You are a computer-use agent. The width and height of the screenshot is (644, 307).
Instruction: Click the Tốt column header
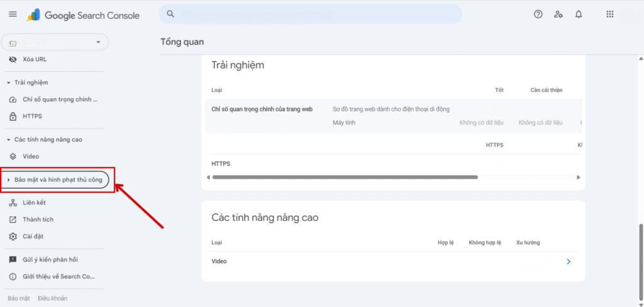coord(499,90)
